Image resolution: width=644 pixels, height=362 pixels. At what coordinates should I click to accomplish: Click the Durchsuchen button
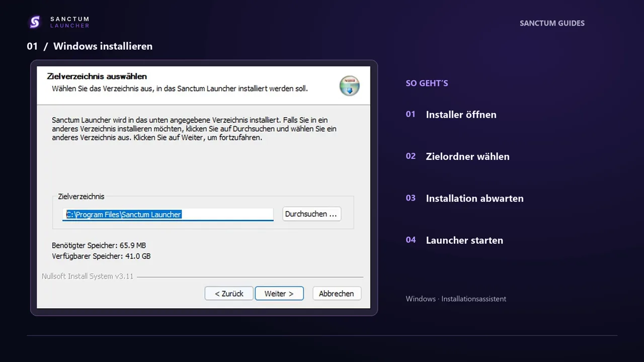pos(311,214)
